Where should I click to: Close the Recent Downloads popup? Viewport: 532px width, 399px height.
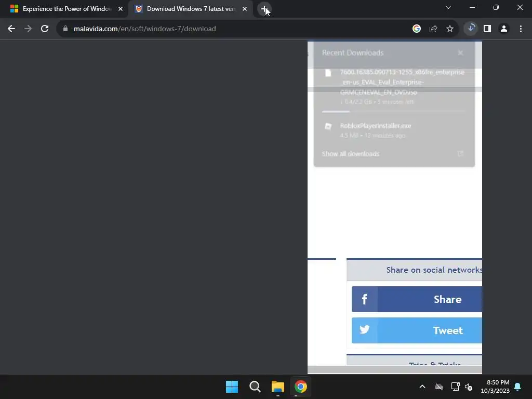coord(460,53)
